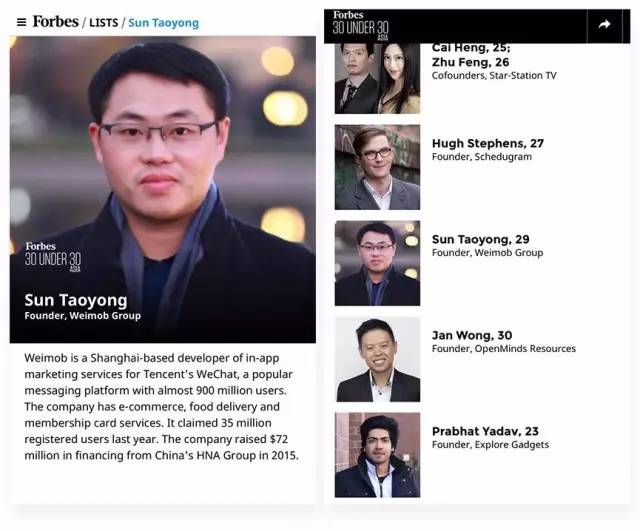Click the Forbes 30 Under 30 Asia banner logo
The width and height of the screenshot is (640, 531).
pyautogui.click(x=360, y=25)
